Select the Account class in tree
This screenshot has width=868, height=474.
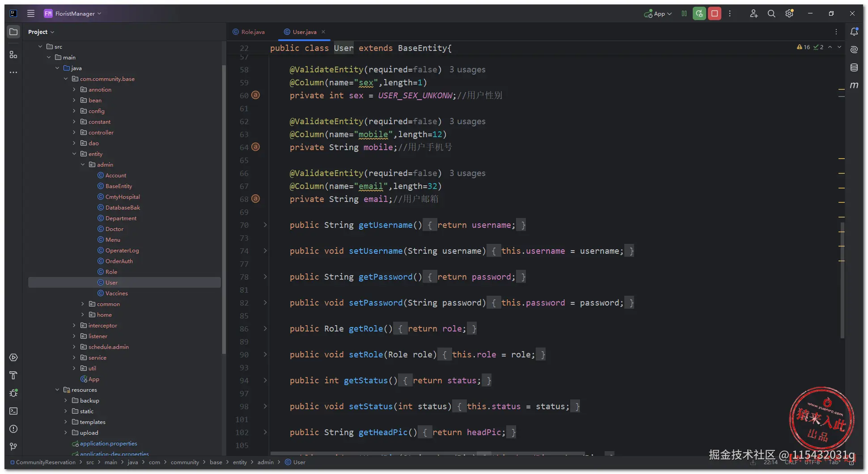tap(116, 175)
